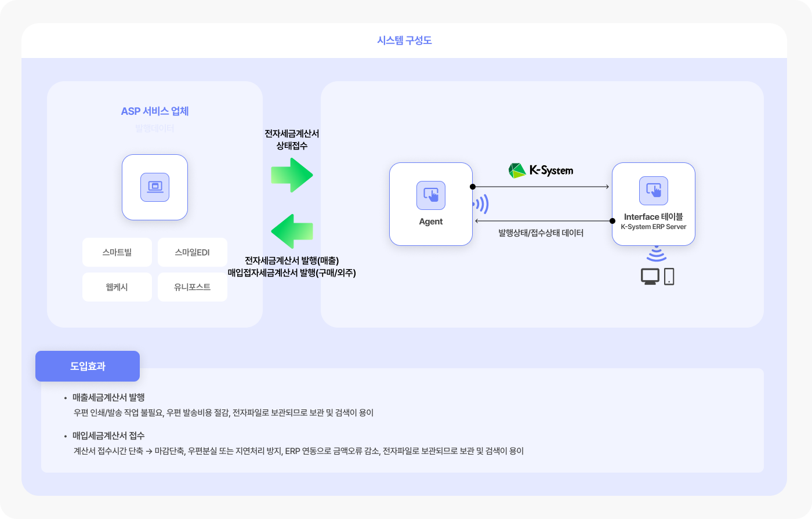Click the 우편 인쇄/발송 작업 불필요 description line
812x519 pixels.
(x=223, y=413)
